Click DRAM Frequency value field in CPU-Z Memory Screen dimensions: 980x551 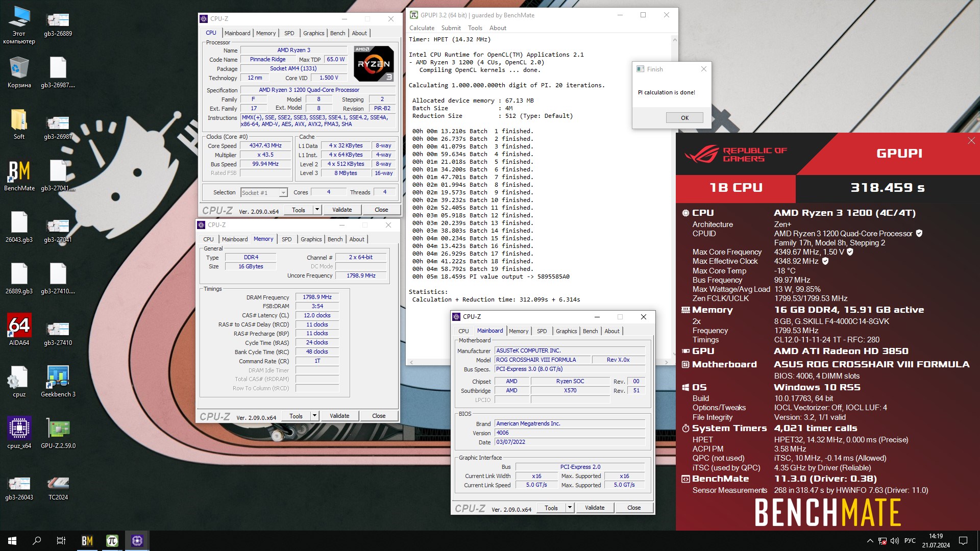317,297
